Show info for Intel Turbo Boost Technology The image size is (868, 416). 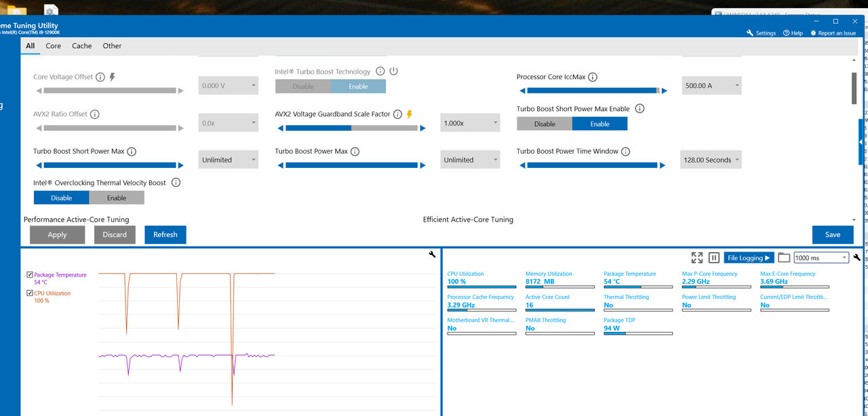(380, 71)
